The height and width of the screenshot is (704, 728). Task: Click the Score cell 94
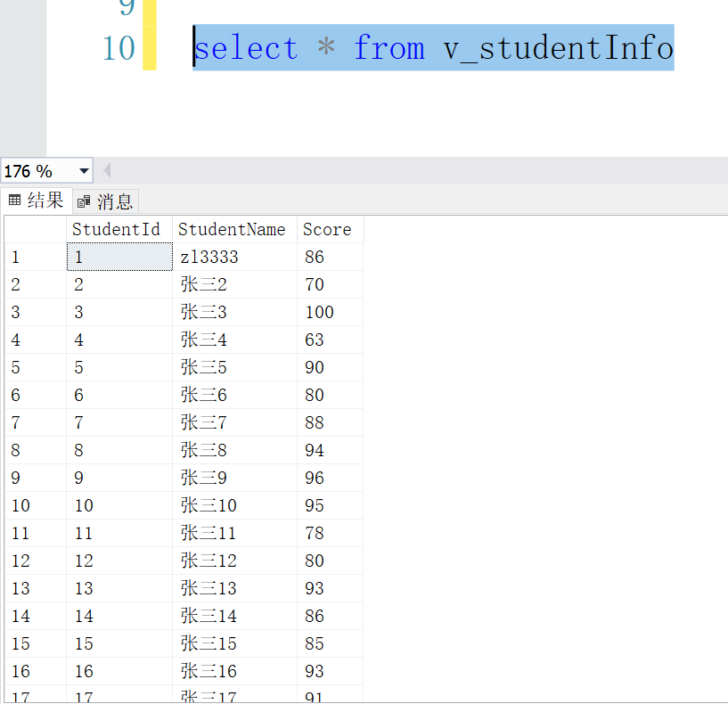[330, 450]
